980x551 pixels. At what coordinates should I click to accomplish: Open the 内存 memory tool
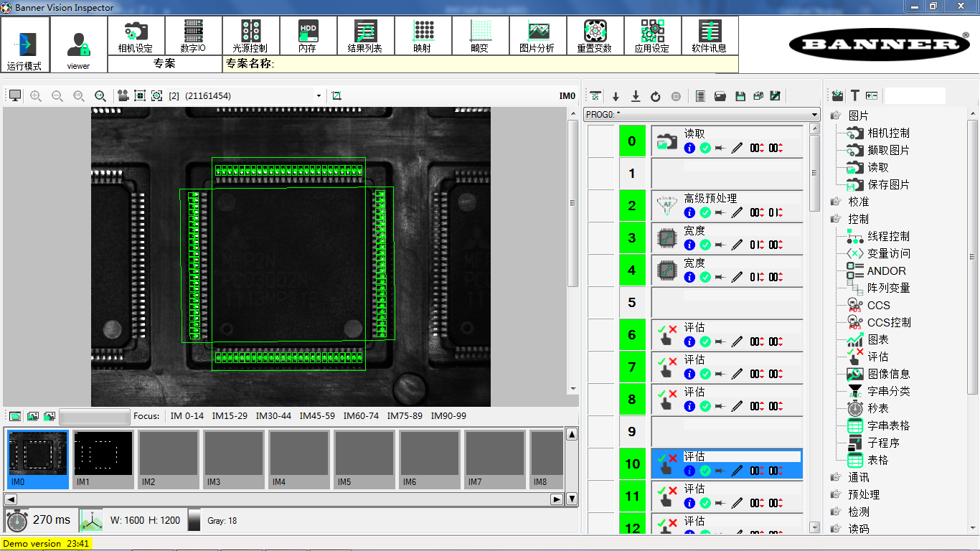click(308, 36)
